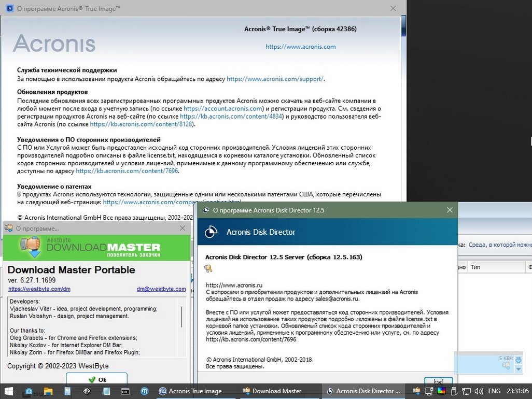Open the command prompt taskbar icon
The height and width of the screenshot is (399, 532).
[x=125, y=391]
